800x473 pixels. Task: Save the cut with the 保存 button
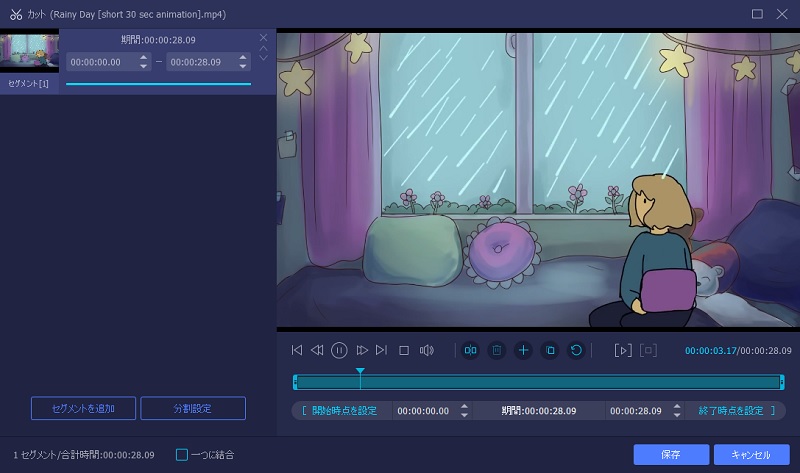click(x=671, y=455)
